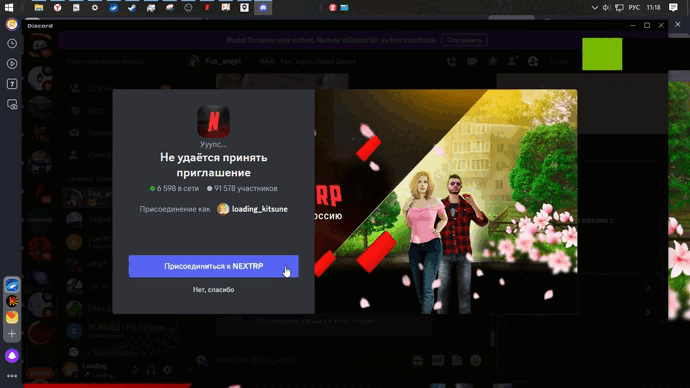Open Discord direct messages home icon

(x=40, y=45)
